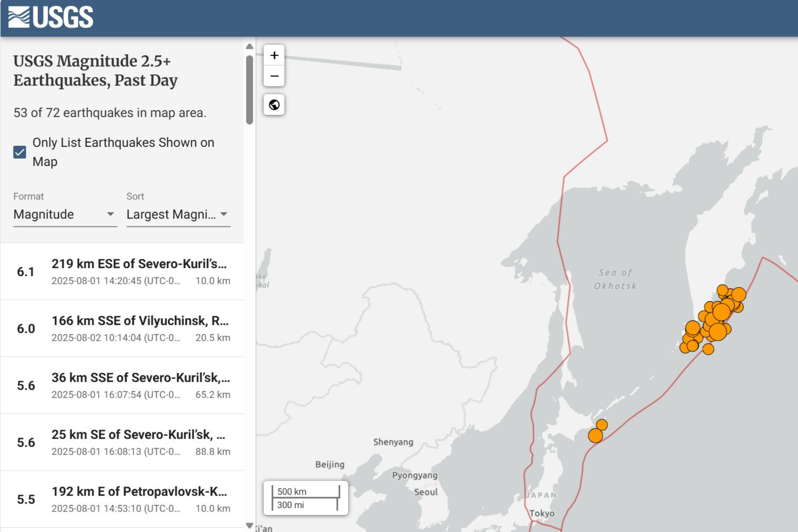
Task: Select the 6.0 Vilyuchinsk earthquake entry
Action: point(122,328)
